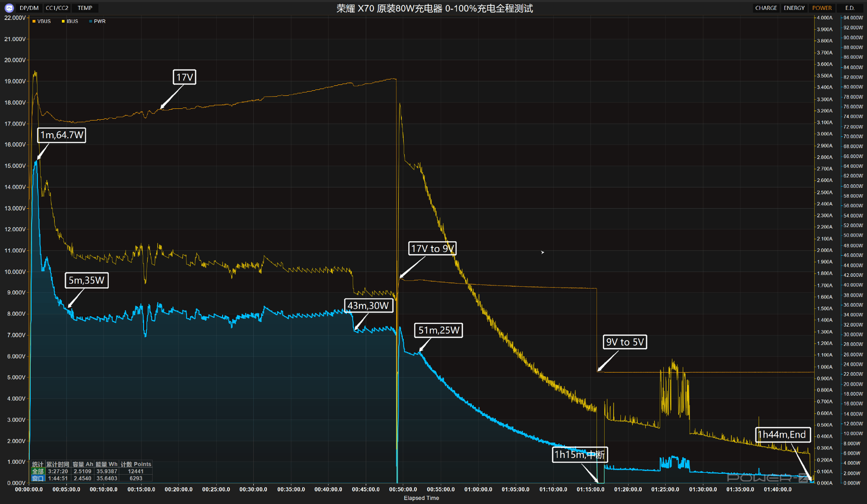
Task: Click the 4.000A current axis label
Action: [x=825, y=18]
